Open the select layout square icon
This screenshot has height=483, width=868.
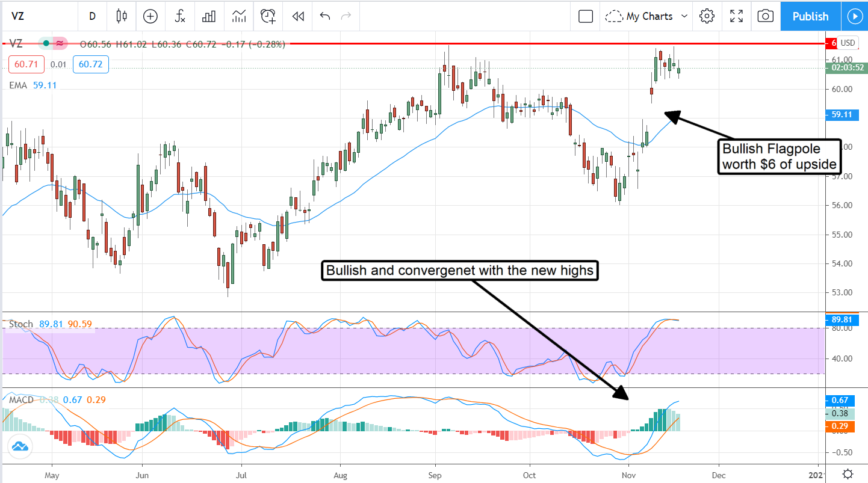586,16
